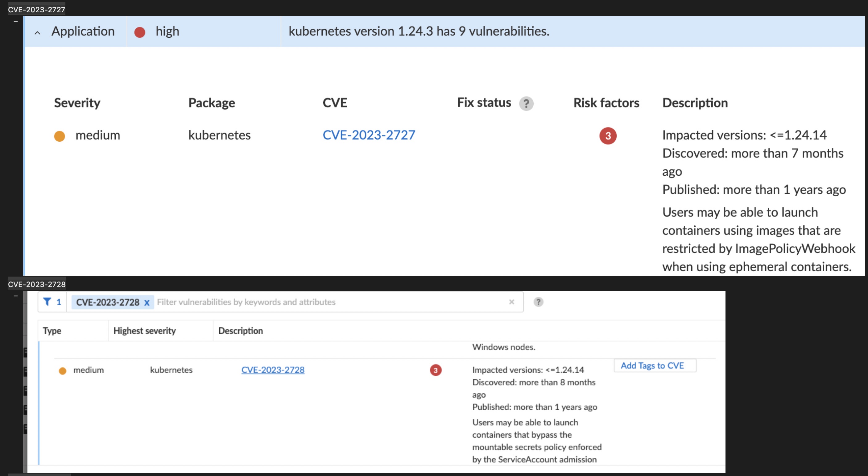The image size is (868, 476).
Task: Click the Risk factors column header
Action: (606, 103)
